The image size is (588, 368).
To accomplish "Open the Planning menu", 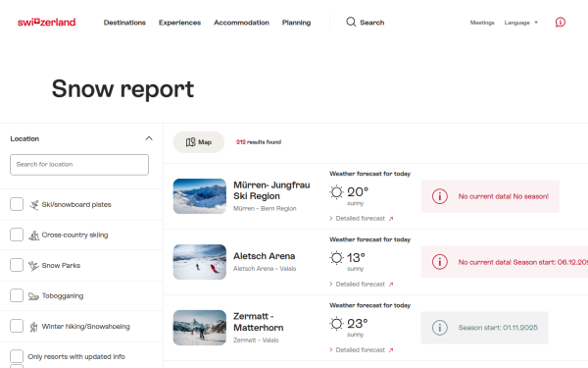I will coord(296,23).
